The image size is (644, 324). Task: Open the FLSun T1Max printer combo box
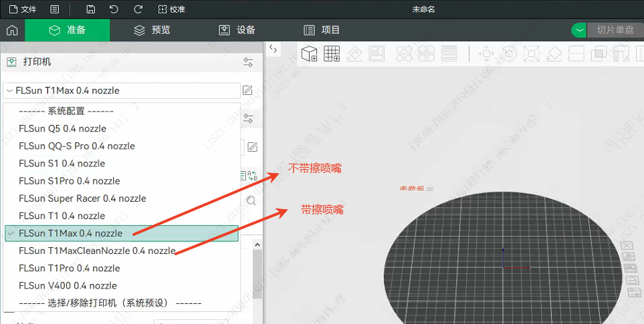tap(121, 90)
